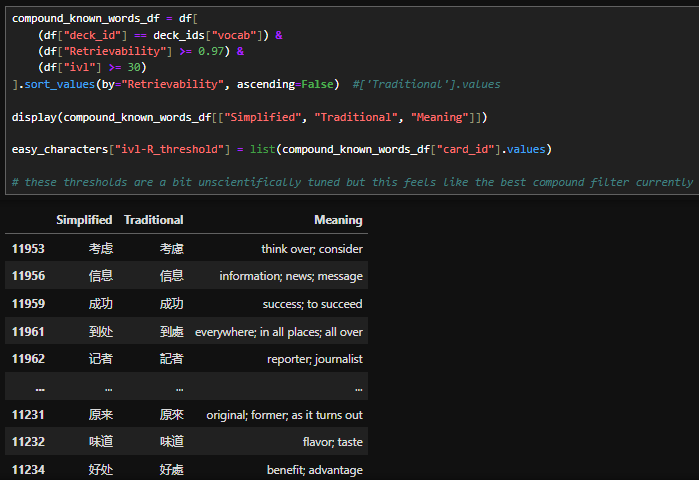Select row index 11953

coord(29,249)
